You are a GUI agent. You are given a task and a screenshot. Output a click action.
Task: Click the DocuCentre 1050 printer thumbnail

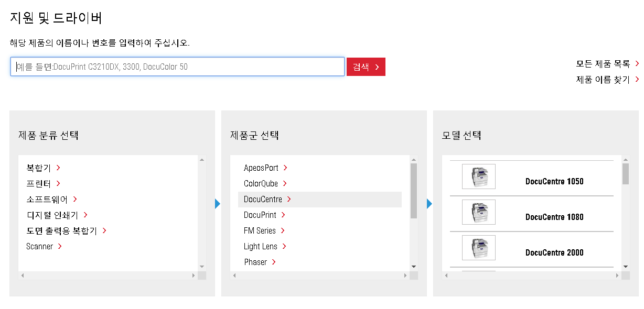click(479, 176)
